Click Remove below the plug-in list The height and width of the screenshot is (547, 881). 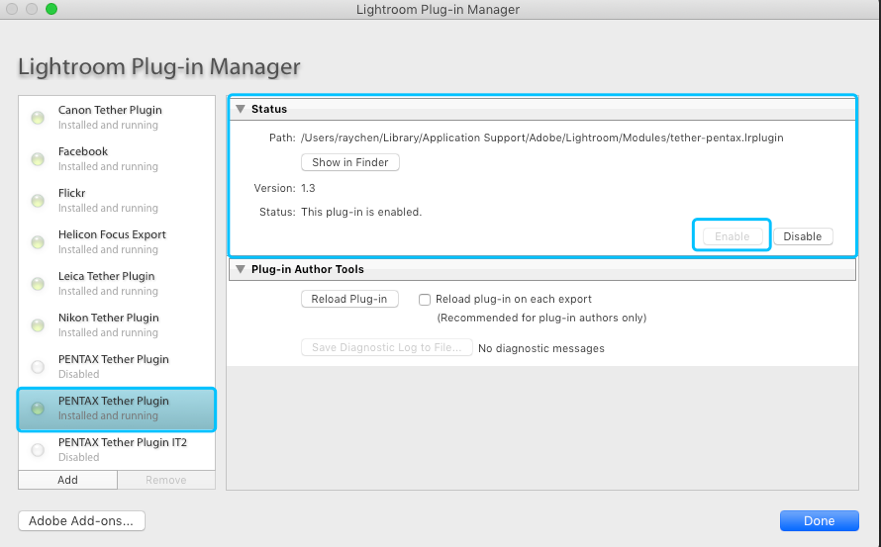click(166, 480)
